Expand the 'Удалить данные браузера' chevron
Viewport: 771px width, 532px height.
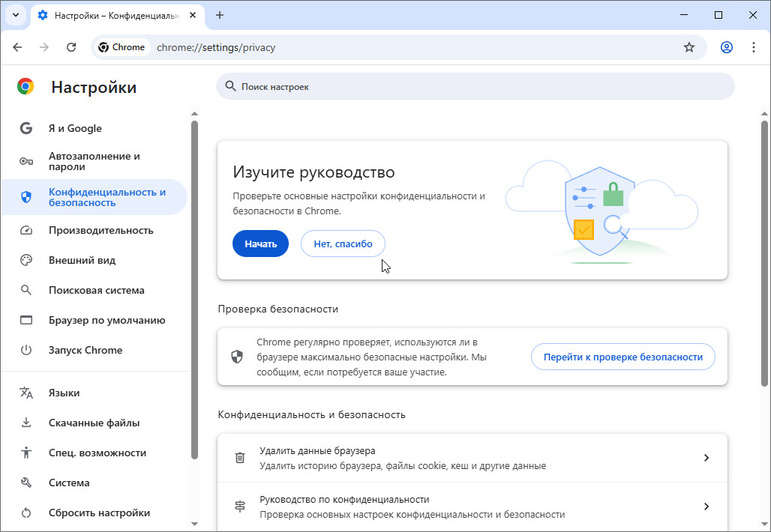click(706, 458)
